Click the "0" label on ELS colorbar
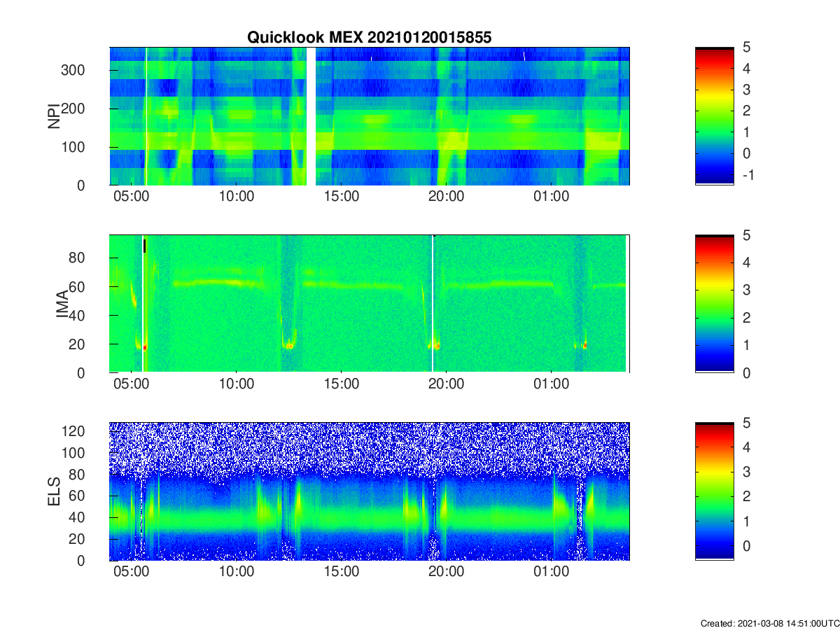This screenshot has width=840, height=630. point(745,545)
